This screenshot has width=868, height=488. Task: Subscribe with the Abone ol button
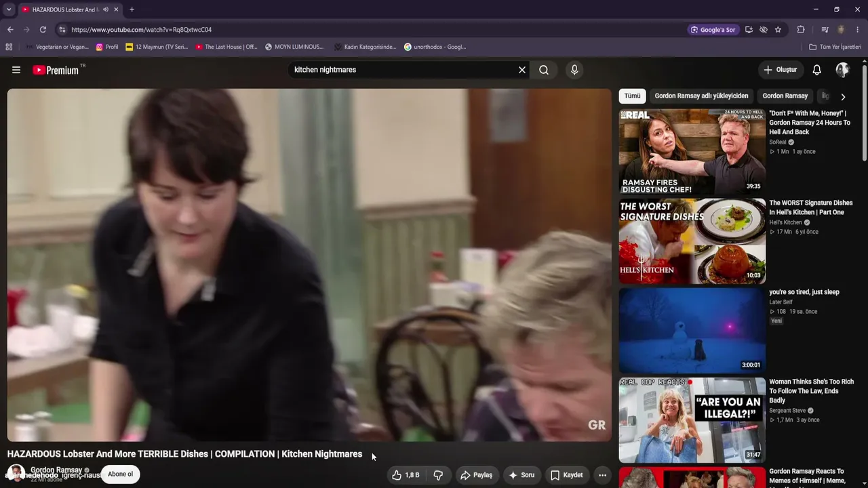[x=120, y=474]
